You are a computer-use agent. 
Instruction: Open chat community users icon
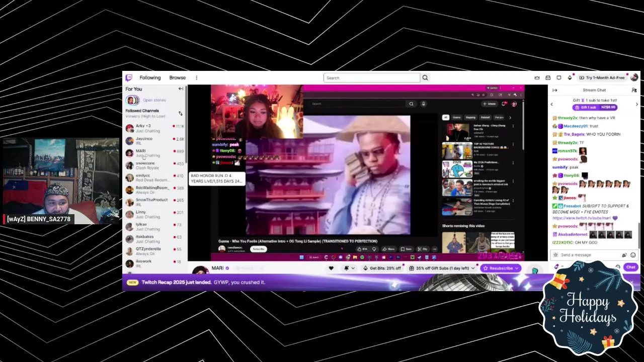(634, 90)
